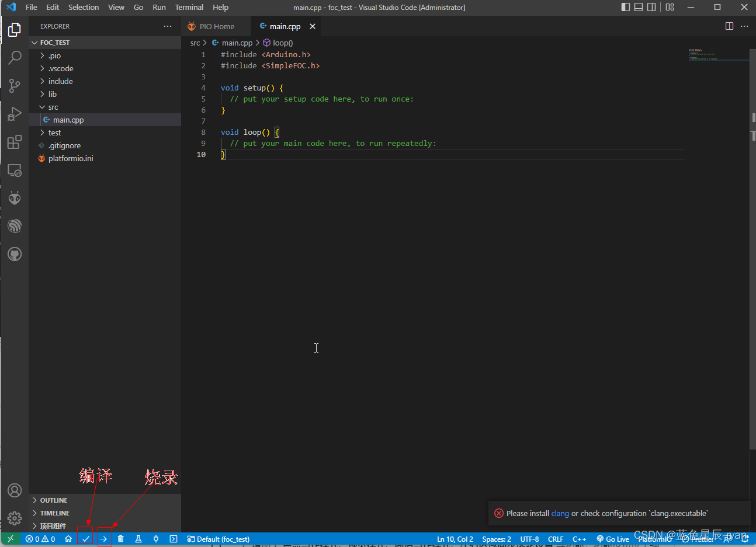
Task: Open Serial Monitor with the plug icon
Action: 155,538
